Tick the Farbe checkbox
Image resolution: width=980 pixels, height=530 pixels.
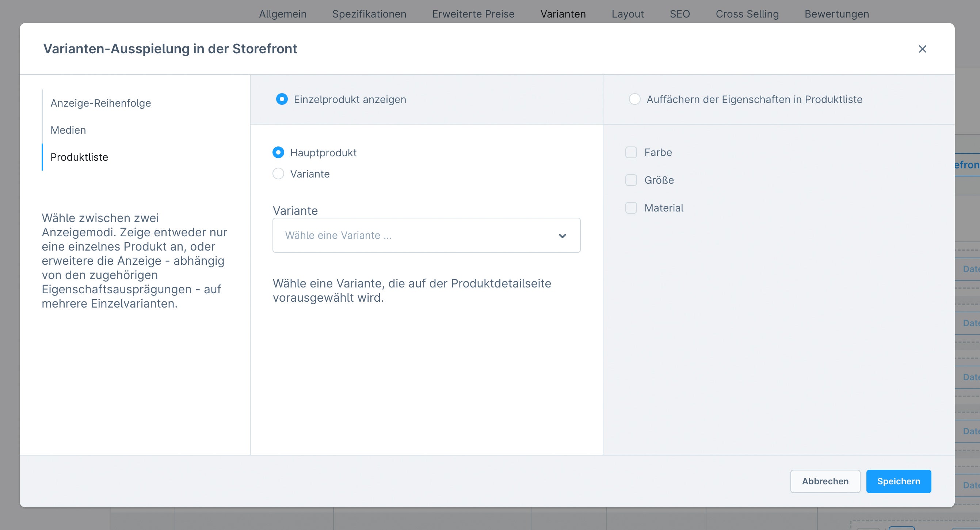click(631, 153)
